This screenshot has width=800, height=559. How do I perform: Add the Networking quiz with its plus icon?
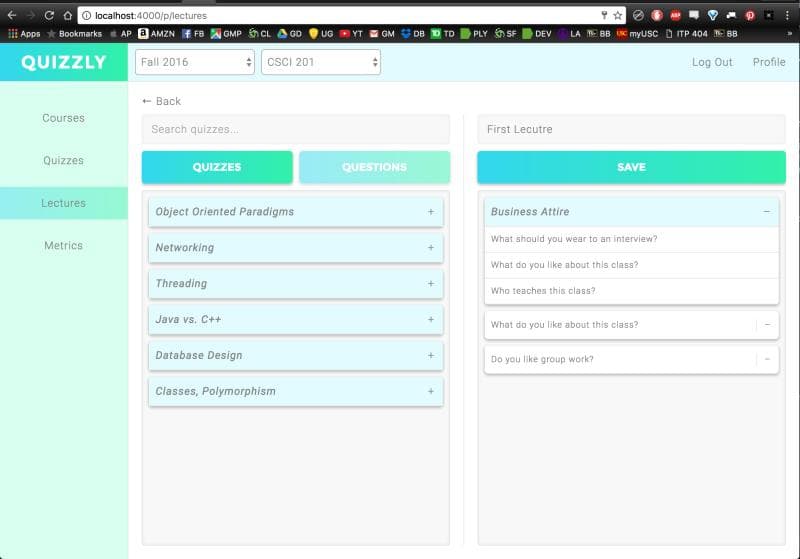[x=431, y=248]
